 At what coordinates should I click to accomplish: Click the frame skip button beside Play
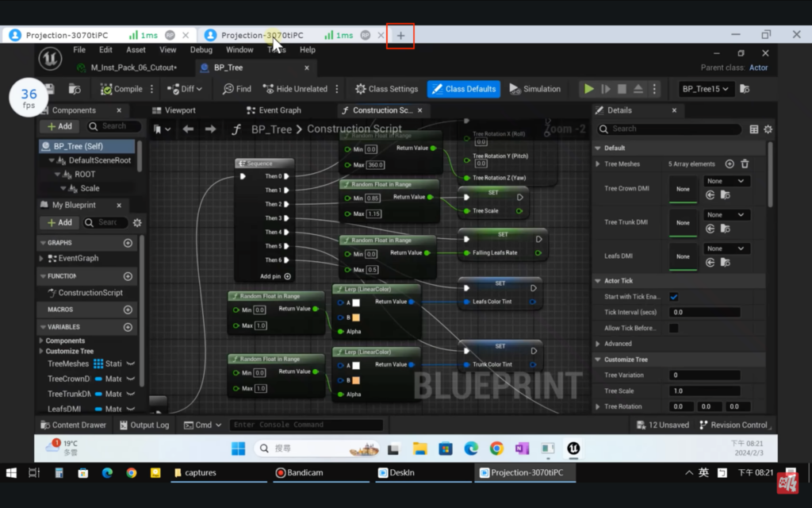(605, 89)
